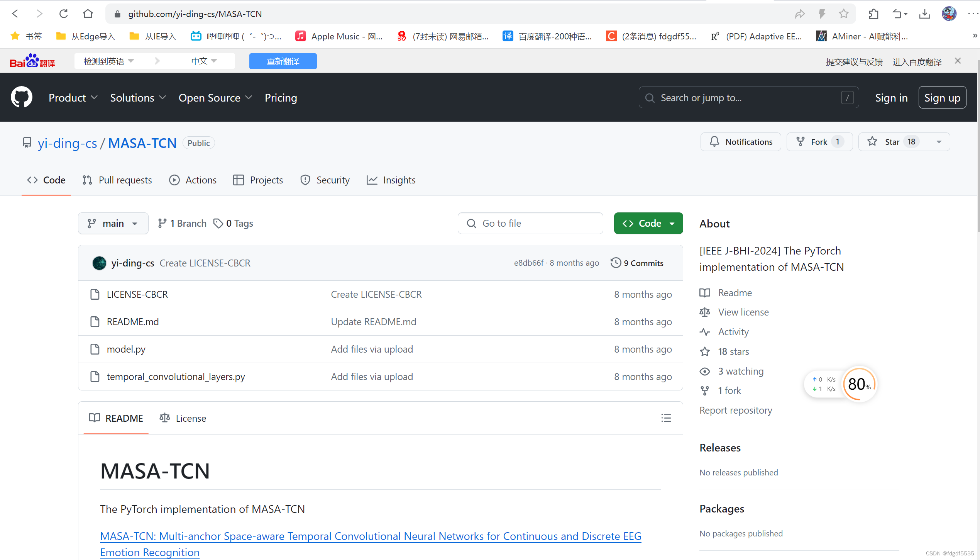Viewport: 980px width, 560px height.
Task: Click the browser vertical scrollbar
Action: coord(978,147)
